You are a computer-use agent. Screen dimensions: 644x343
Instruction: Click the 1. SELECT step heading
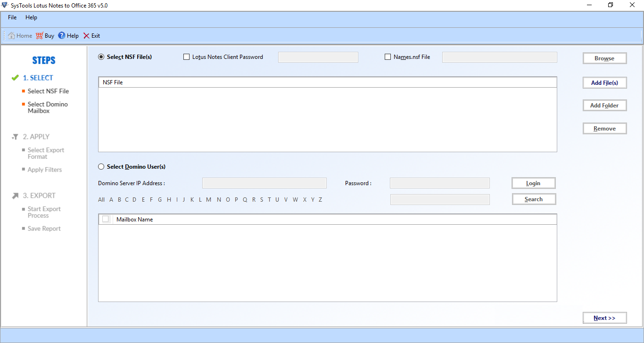38,78
